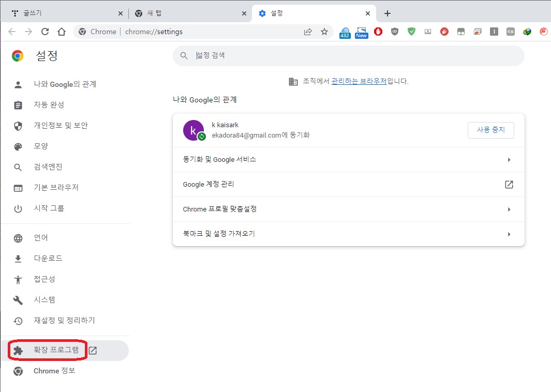This screenshot has height=392, width=551.
Task: Open the stacked windows extension icon
Action: pos(478,32)
